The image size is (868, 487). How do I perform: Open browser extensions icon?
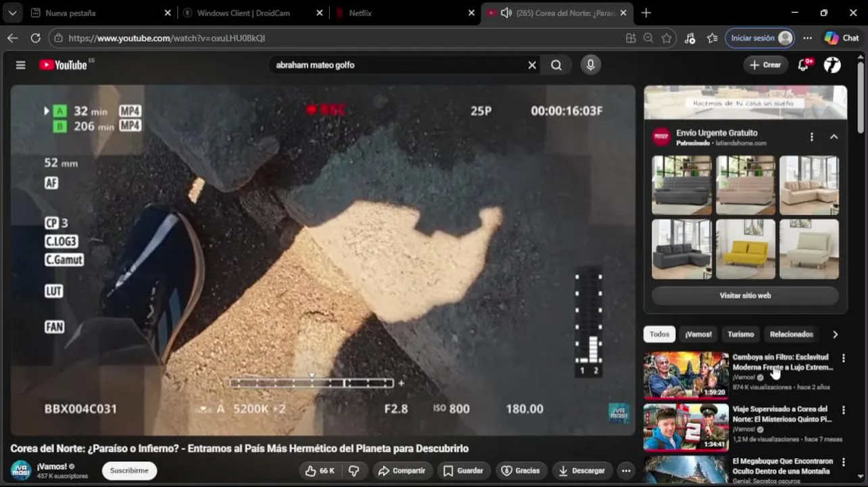(690, 38)
